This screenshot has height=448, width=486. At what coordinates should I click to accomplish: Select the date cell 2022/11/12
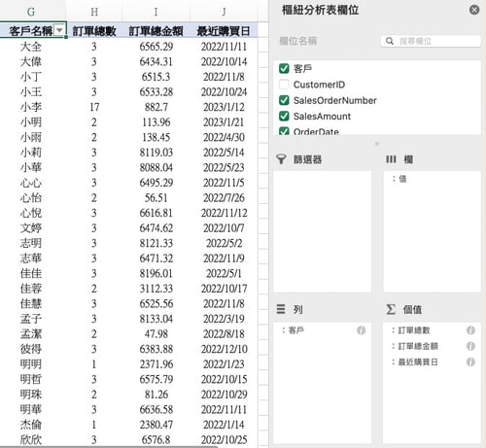coord(224,213)
